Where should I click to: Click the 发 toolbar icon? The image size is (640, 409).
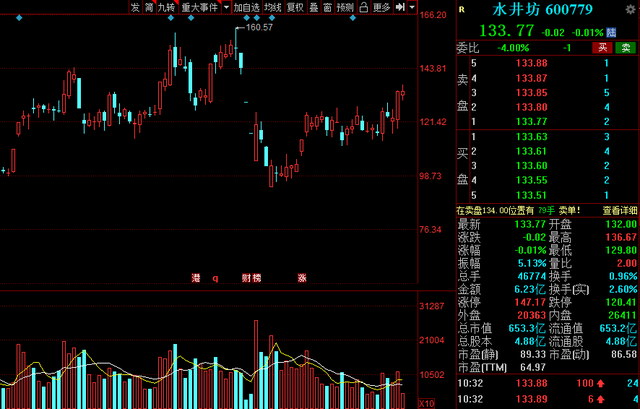(x=134, y=7)
